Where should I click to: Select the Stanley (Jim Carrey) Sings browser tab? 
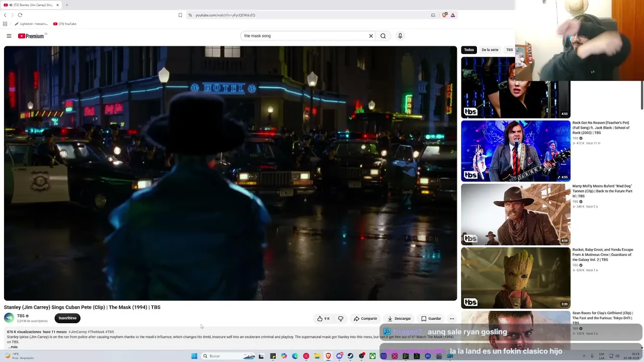pyautogui.click(x=31, y=5)
